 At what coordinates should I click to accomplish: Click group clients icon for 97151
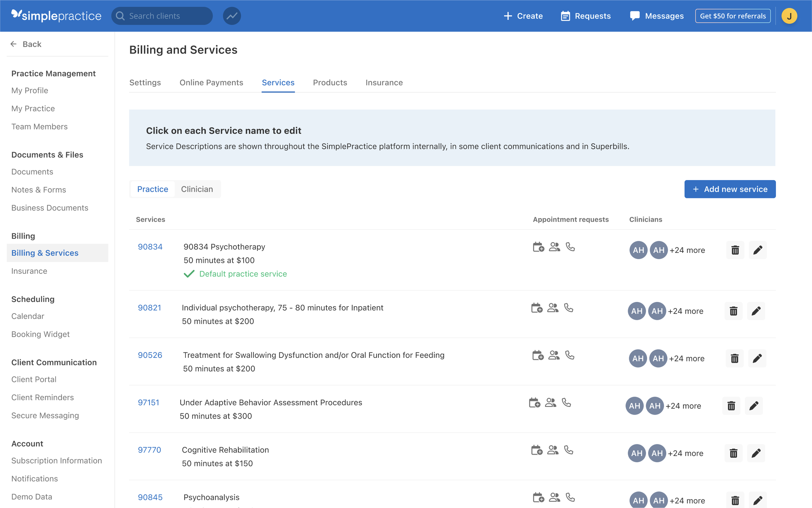(x=550, y=402)
